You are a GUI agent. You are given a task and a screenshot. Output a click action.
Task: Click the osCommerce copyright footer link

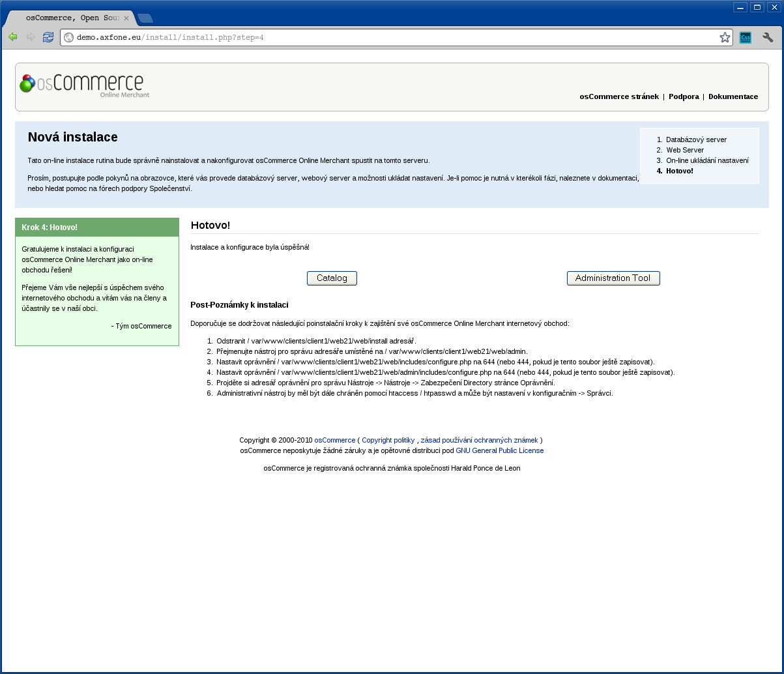pos(334,441)
